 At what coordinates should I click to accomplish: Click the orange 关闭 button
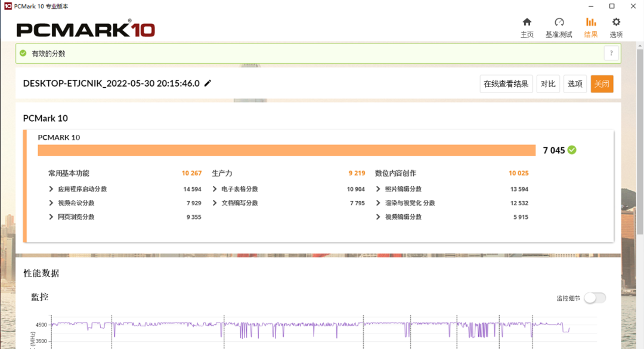click(602, 84)
